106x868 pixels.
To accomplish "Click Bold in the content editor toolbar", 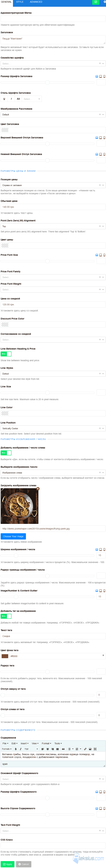I will pos(15,749).
